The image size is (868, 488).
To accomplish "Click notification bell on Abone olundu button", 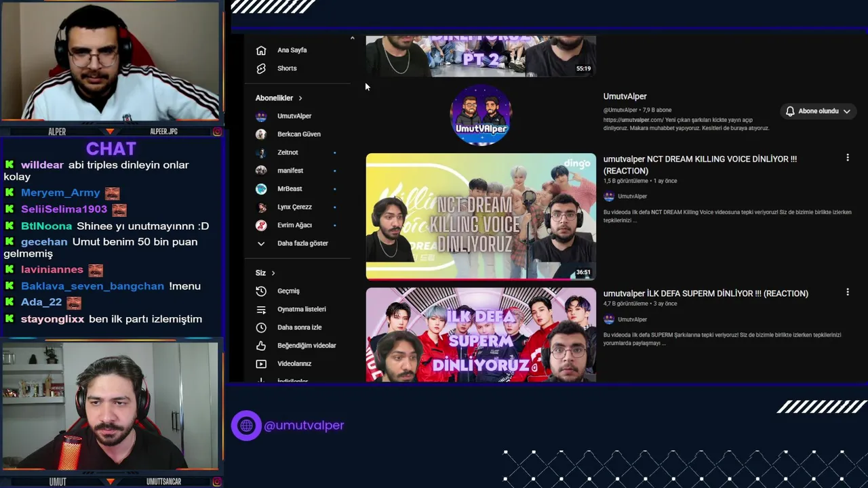I will tap(790, 111).
